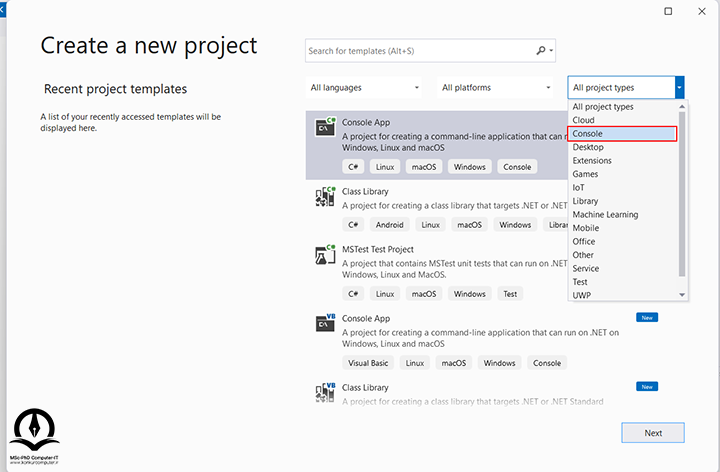
Task: Select the C# Console App template title
Action: coord(366,123)
